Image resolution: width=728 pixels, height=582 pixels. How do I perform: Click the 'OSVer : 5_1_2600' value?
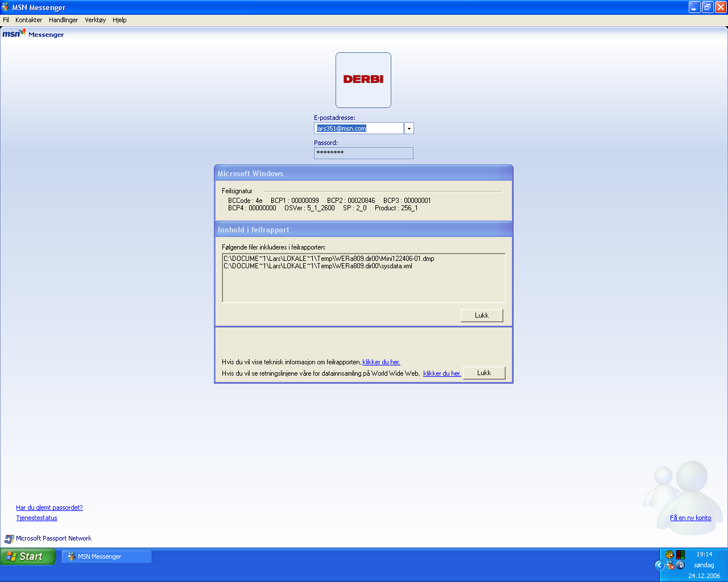pos(309,208)
